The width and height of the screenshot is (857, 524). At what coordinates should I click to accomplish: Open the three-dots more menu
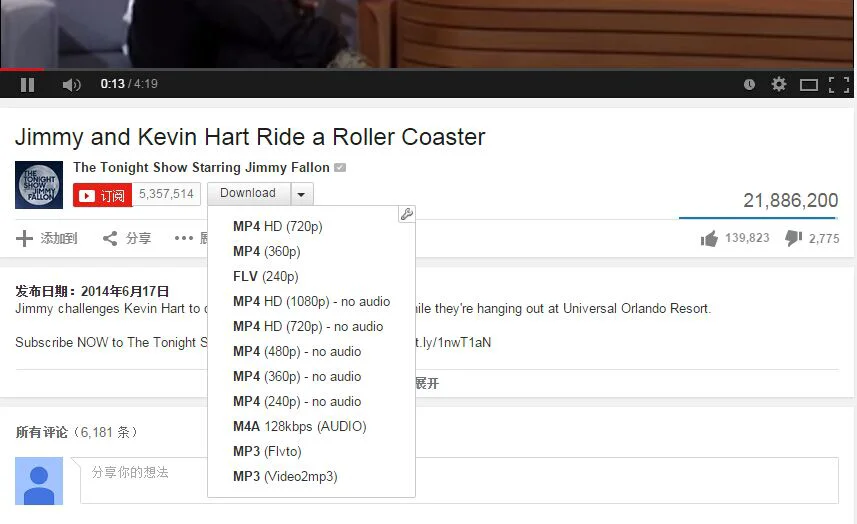coord(184,238)
